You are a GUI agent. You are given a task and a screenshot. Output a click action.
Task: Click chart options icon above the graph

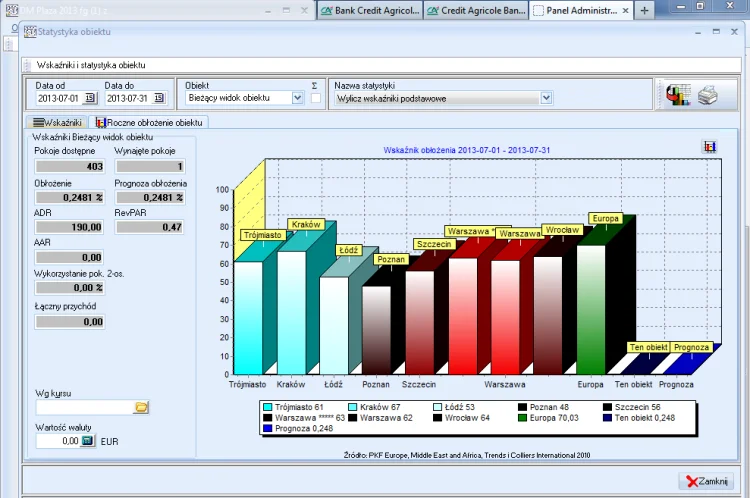(x=710, y=147)
